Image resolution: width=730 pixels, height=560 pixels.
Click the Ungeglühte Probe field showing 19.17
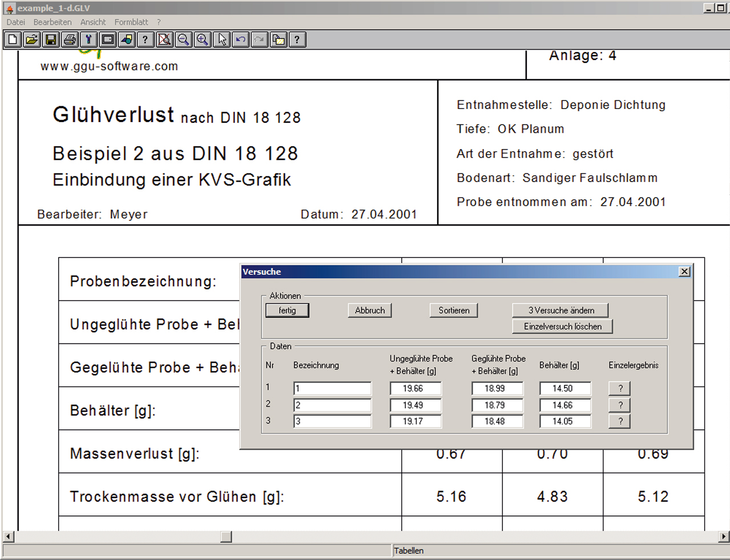(416, 422)
